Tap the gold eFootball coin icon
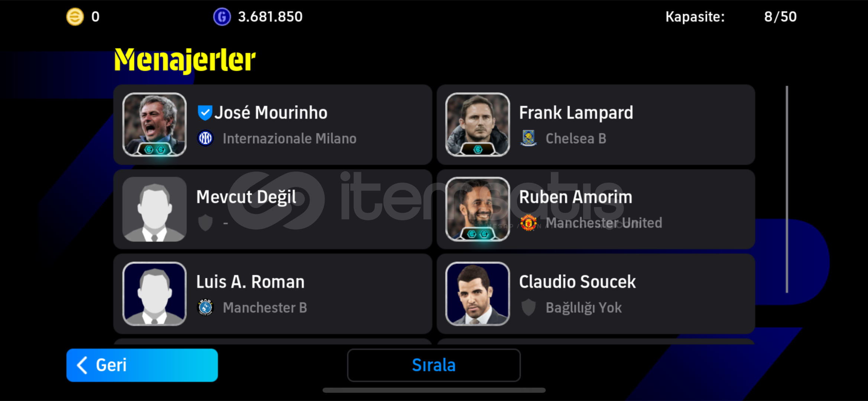 (75, 17)
